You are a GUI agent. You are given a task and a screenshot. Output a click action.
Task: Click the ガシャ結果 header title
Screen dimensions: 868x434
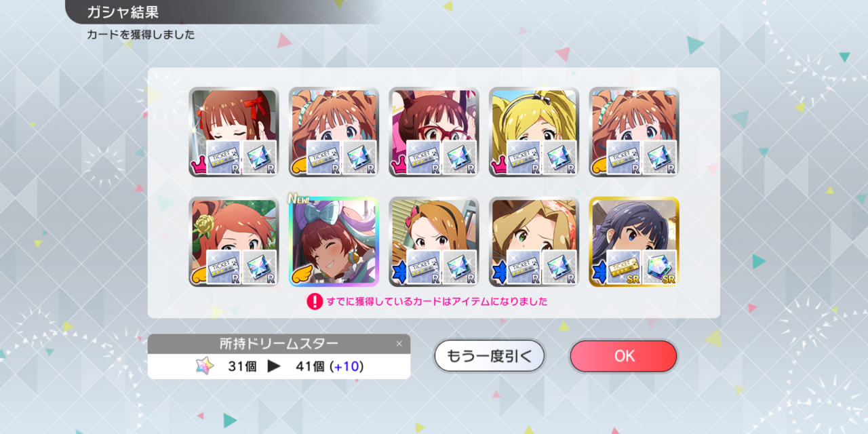click(123, 12)
